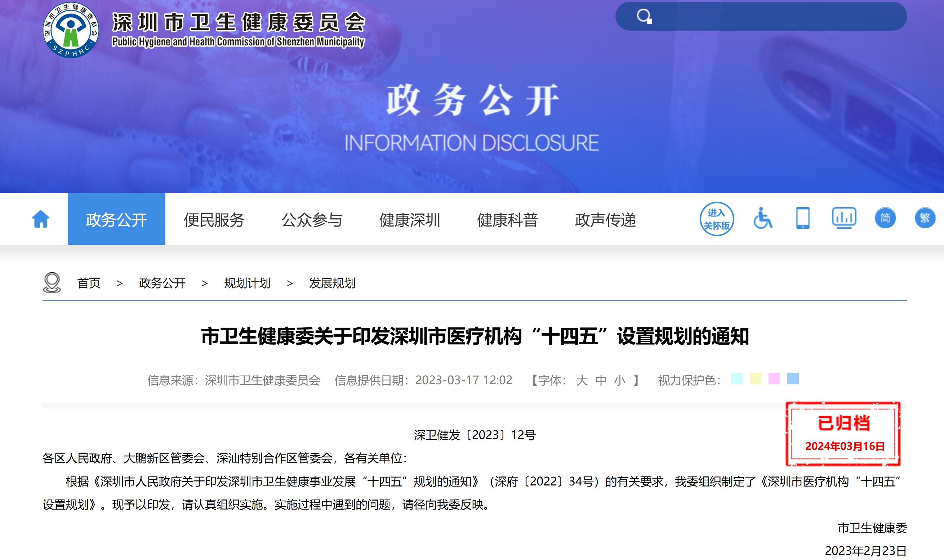
Task: Open the 便民服务 menu item
Action: pos(214,220)
